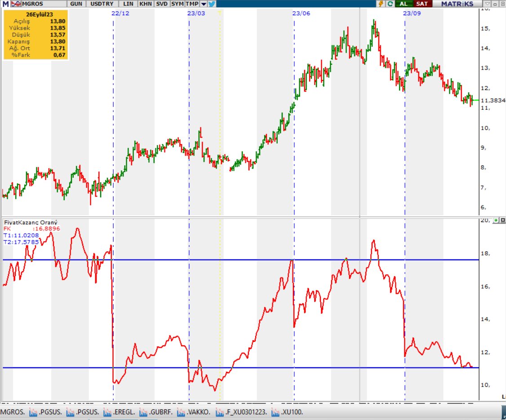Switch to the .VAKKO. tab
Viewport: 506px width, 420px height.
(198, 412)
